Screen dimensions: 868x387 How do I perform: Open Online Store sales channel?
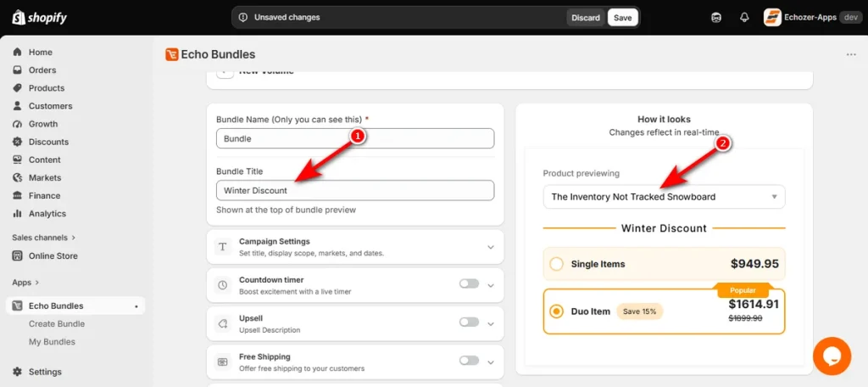[x=53, y=255]
